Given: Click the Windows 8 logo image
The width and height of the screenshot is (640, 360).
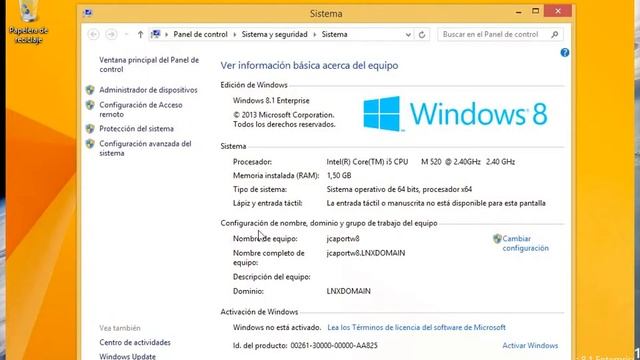Looking at the screenshot, I should coord(455,114).
